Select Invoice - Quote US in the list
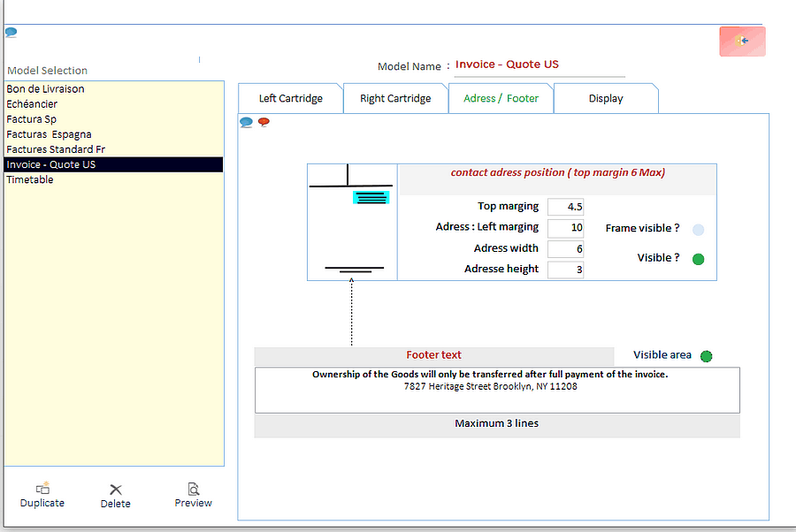The image size is (796, 532). (114, 164)
